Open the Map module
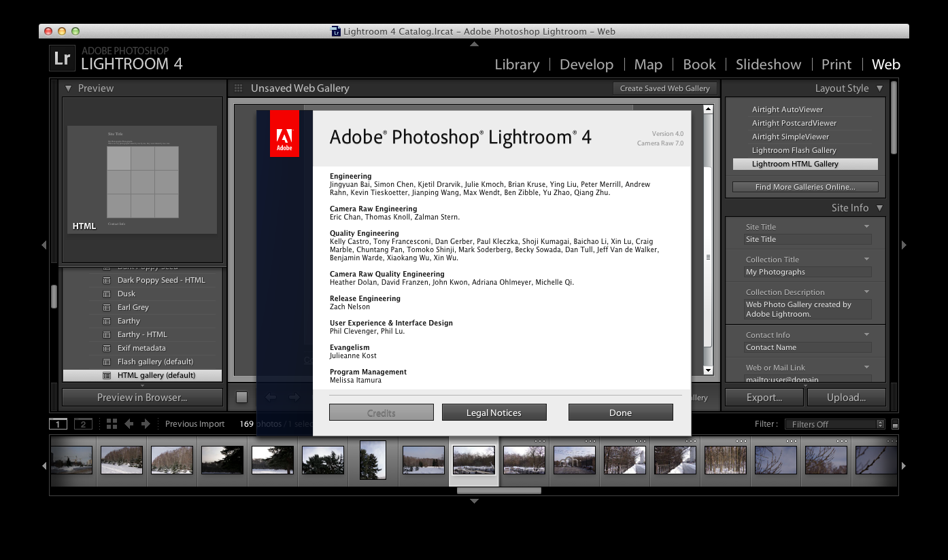 click(648, 65)
